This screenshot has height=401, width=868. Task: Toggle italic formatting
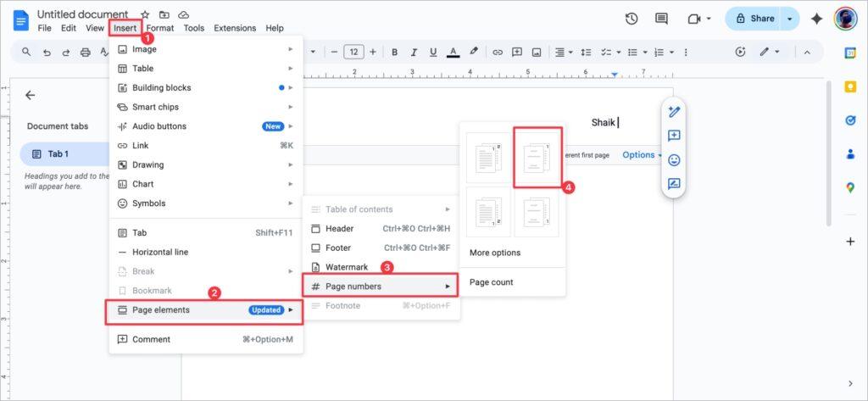(x=414, y=52)
